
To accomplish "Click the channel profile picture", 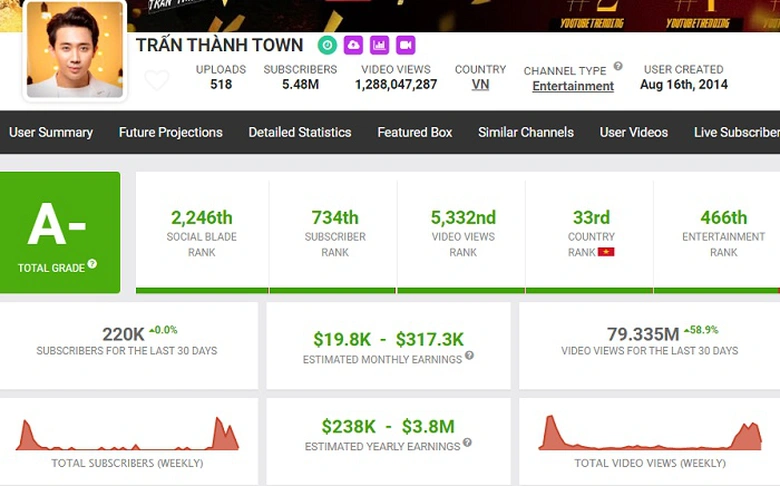I will (x=75, y=50).
